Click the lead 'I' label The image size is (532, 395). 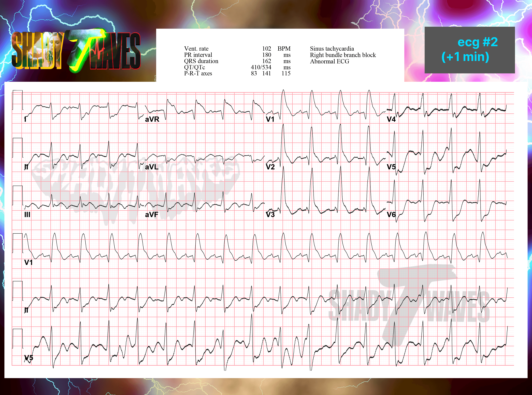(25, 119)
